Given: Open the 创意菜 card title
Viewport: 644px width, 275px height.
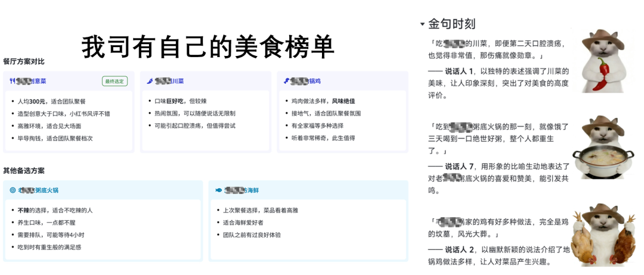Looking at the screenshot, I should pyautogui.click(x=31, y=81).
